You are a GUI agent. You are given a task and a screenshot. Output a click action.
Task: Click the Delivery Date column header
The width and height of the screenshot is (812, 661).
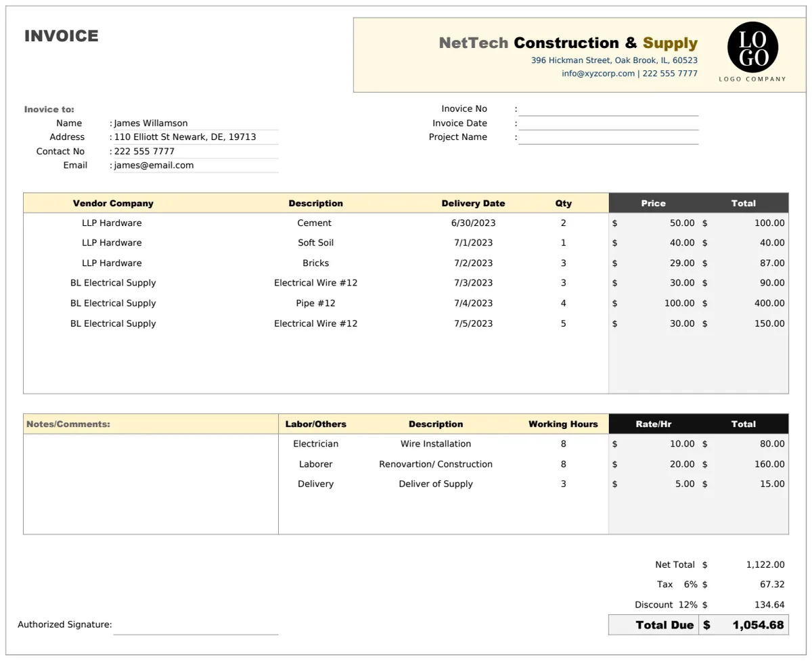[x=473, y=204]
